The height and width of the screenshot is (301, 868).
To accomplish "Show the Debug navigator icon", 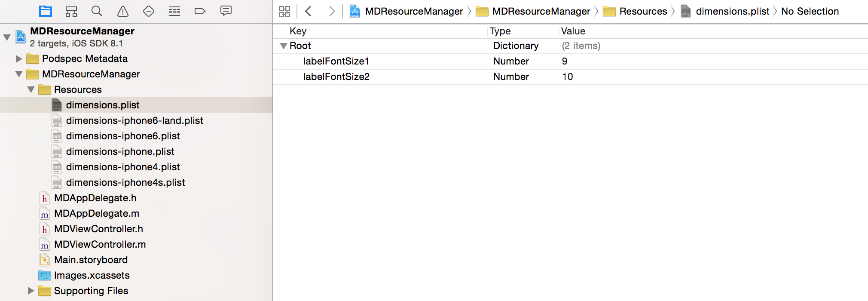I will tap(174, 11).
